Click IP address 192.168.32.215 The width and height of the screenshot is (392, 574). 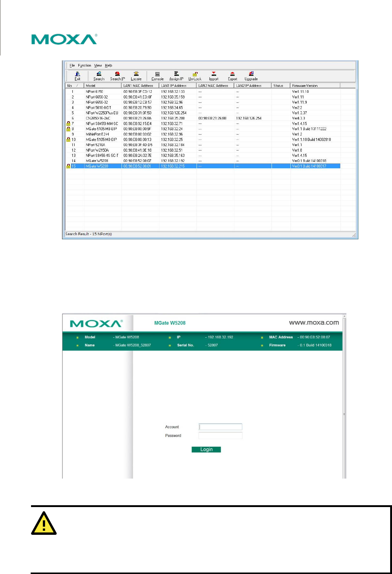(x=173, y=166)
